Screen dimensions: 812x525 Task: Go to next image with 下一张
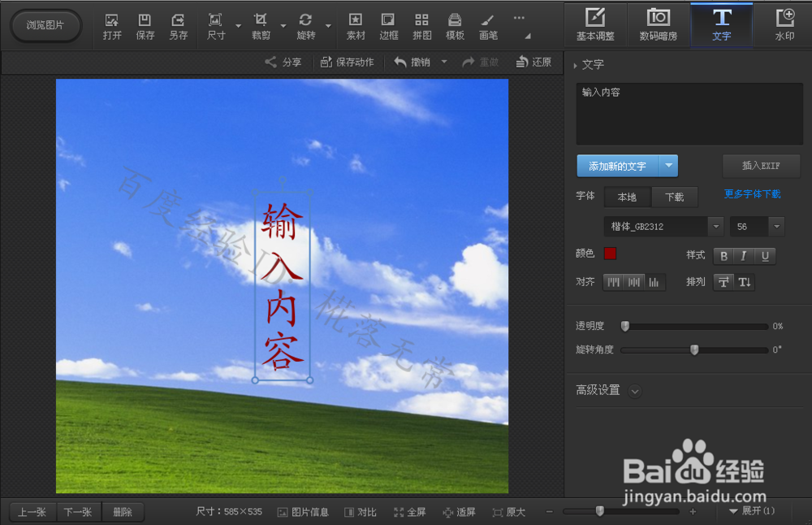pos(78,512)
